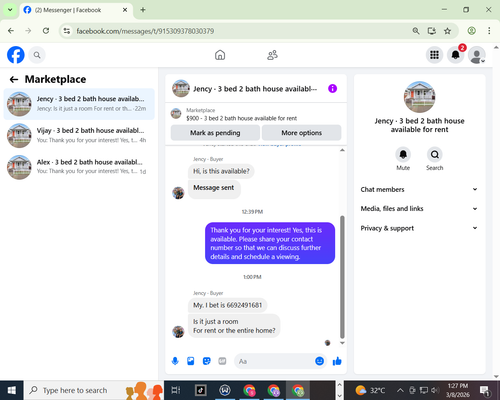Open Windows Start menu
Viewport: 500px width, 400px height.
click(x=11, y=390)
